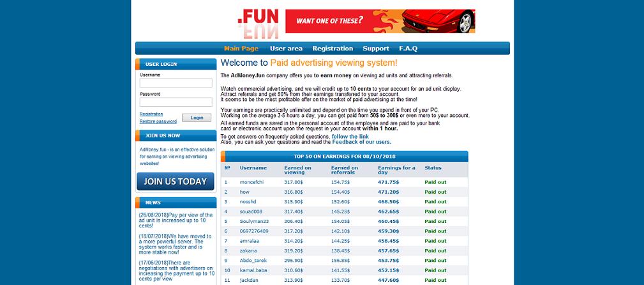This screenshot has width=644, height=285.
Task: Select the Earned on referrals column header
Action: coord(345,170)
